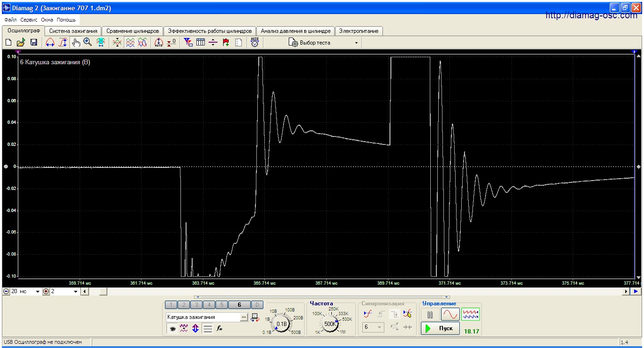The width and height of the screenshot is (644, 348).
Task: Open a saved oscillogram with folder icon
Action: (x=21, y=42)
